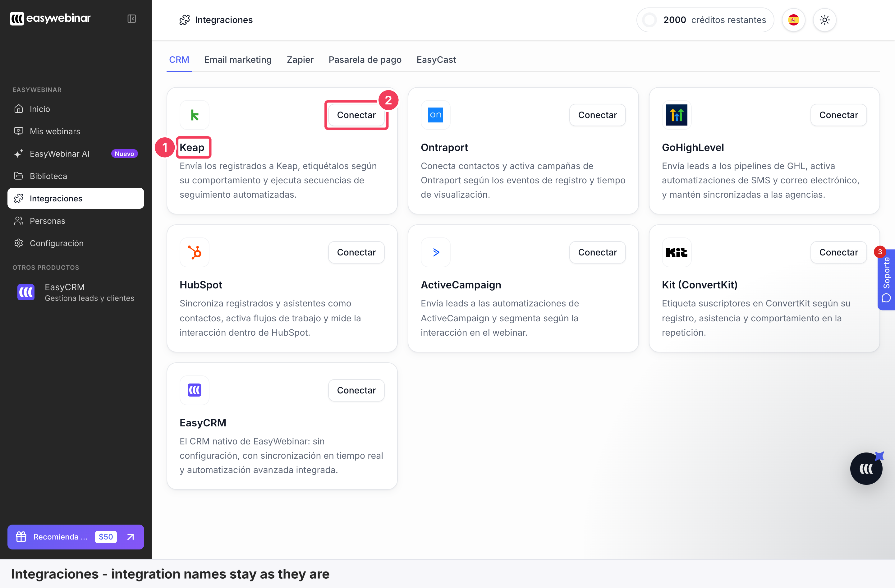Click the ActiveCampaign logo icon
Viewport: 895px width, 588px height.
pos(435,252)
